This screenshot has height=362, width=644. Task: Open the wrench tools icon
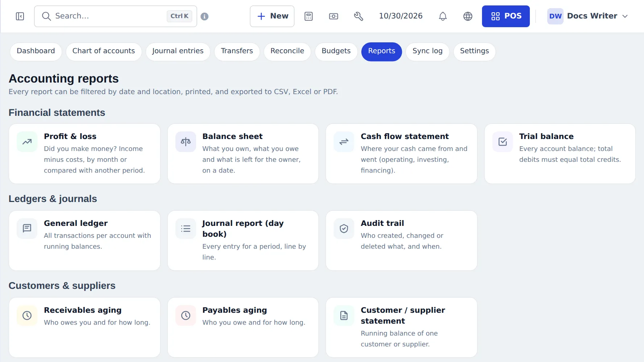click(x=358, y=16)
